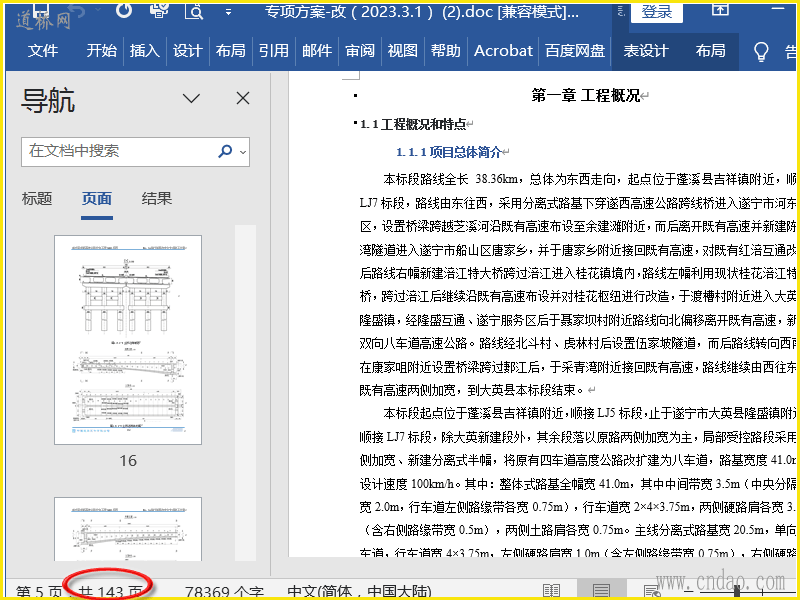Open the 百度网盘 ribbon tab
This screenshot has width=800, height=600.
point(575,51)
